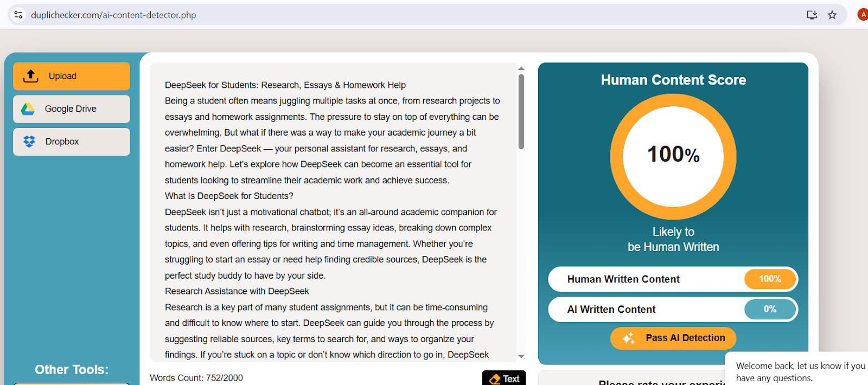
Task: Click the 'Likely to be Human Written' text
Action: pos(673,239)
